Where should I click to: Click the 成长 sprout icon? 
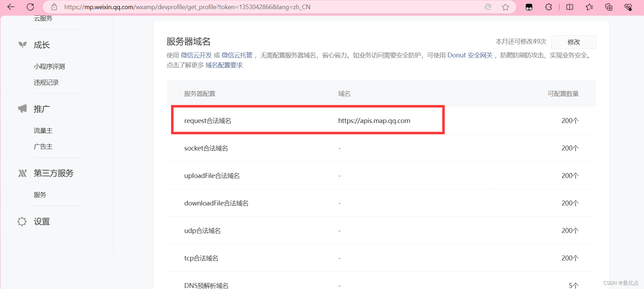tap(23, 45)
